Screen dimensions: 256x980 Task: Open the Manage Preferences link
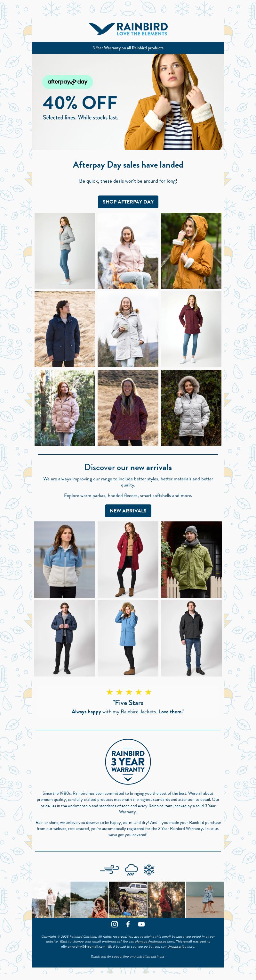[x=150, y=942]
